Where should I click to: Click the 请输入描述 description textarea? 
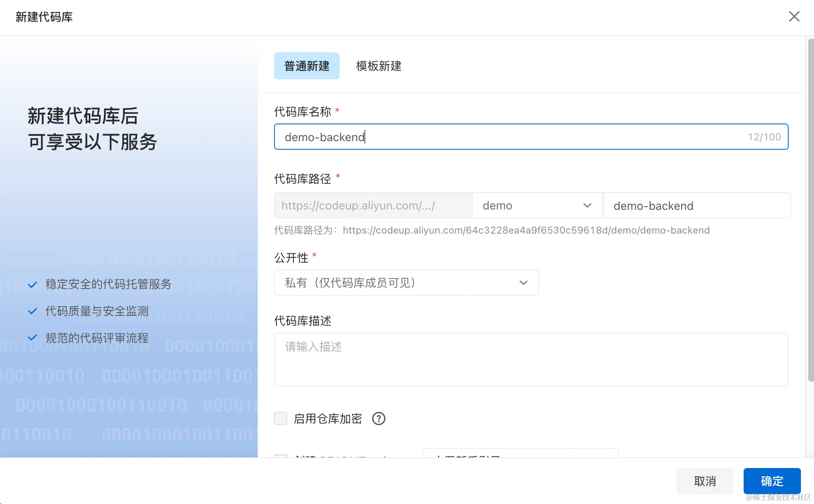click(531, 359)
